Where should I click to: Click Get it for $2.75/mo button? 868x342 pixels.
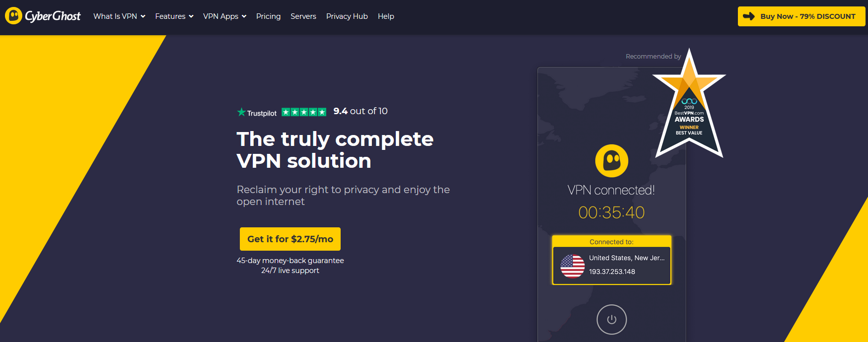pyautogui.click(x=290, y=239)
